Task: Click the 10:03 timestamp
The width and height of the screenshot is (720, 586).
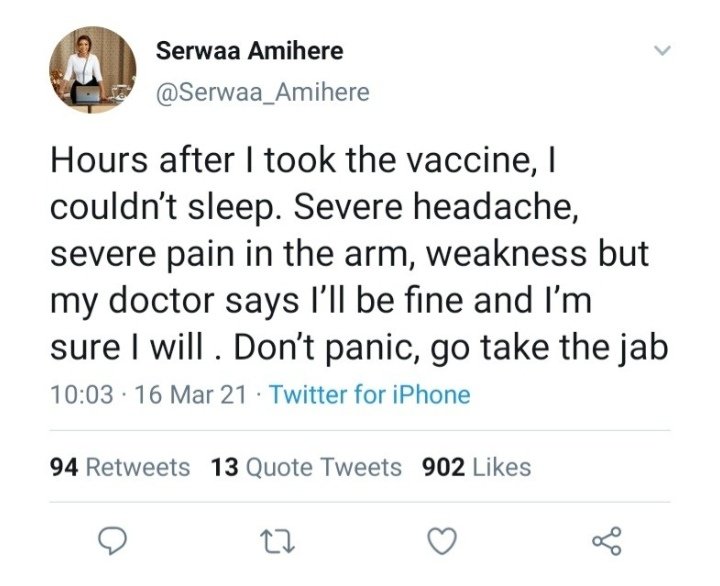Action: [x=81, y=395]
